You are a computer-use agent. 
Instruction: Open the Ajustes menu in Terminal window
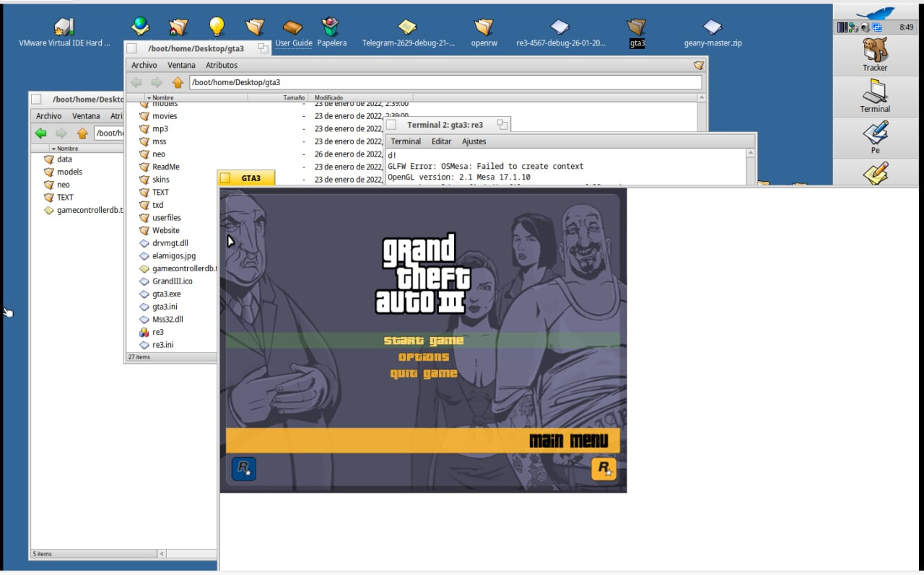tap(474, 141)
